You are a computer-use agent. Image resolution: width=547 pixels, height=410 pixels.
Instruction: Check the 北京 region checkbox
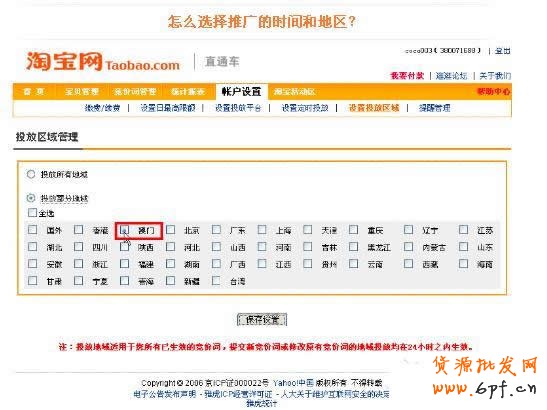(x=170, y=230)
